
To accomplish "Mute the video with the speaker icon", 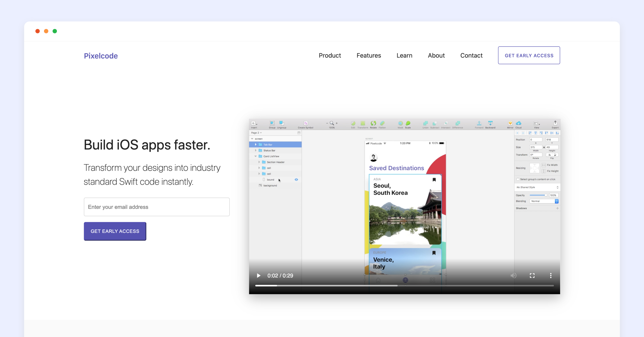I will (513, 276).
